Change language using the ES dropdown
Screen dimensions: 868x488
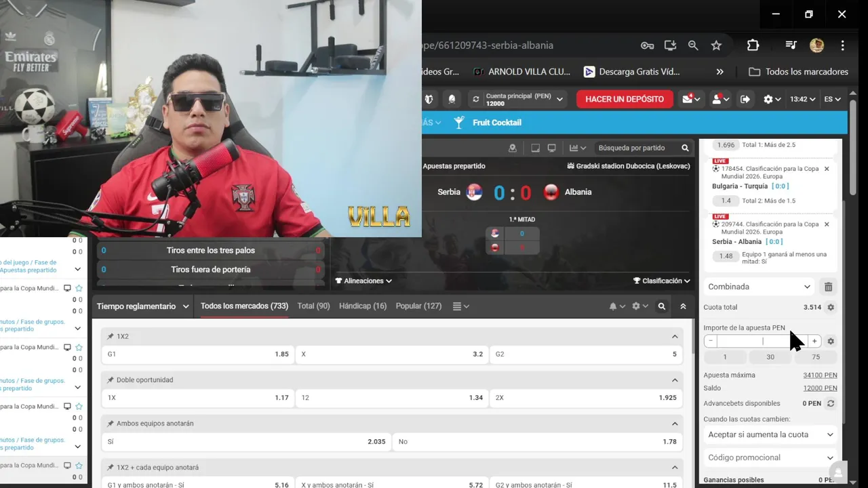point(832,99)
